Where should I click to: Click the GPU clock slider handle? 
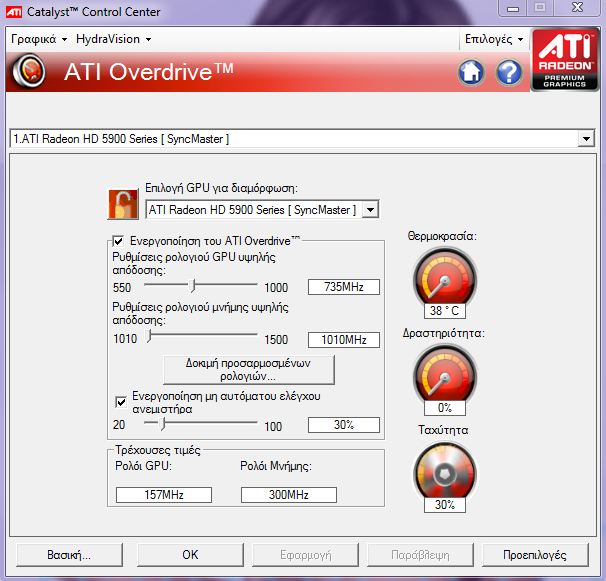pos(192,285)
